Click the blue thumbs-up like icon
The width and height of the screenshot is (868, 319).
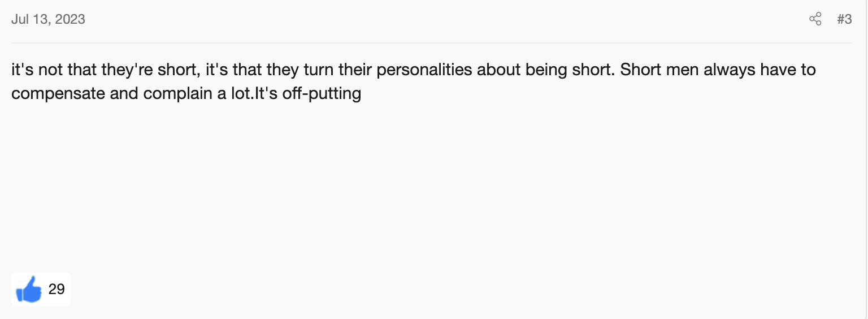(29, 289)
